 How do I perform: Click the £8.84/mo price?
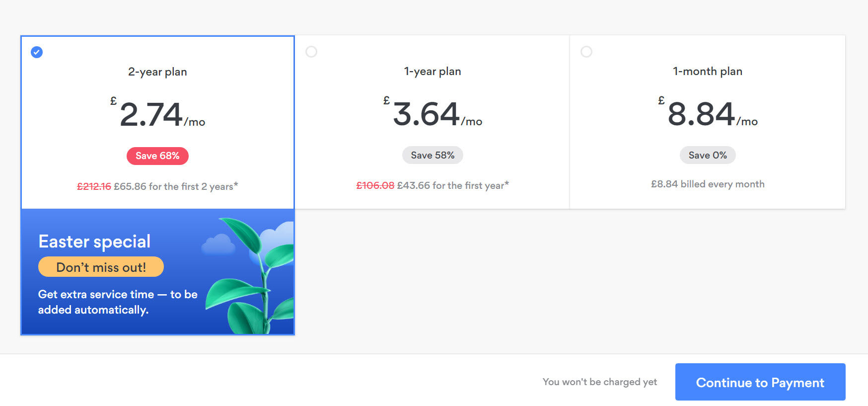point(708,113)
